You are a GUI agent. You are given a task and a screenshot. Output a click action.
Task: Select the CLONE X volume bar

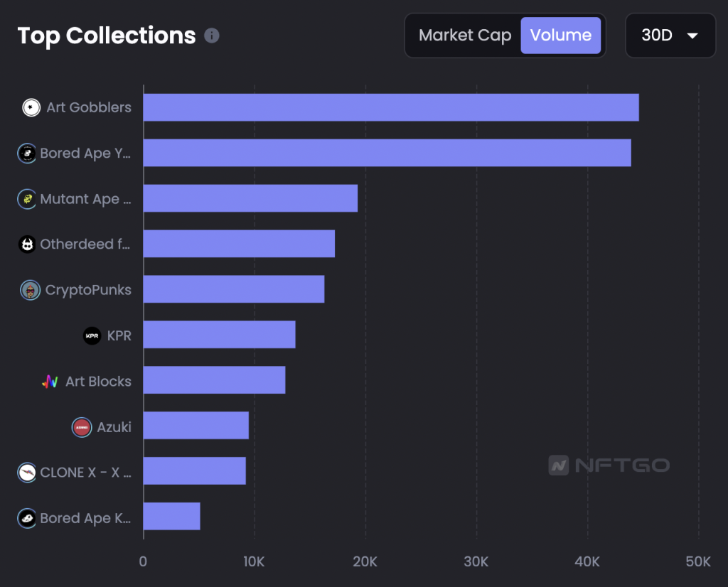click(195, 471)
